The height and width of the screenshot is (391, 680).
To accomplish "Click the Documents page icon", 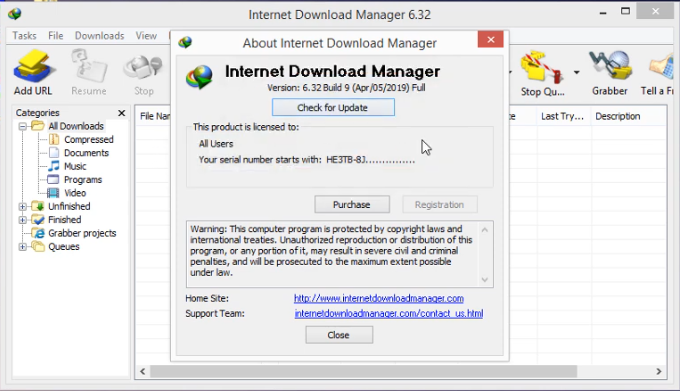I will pos(54,153).
